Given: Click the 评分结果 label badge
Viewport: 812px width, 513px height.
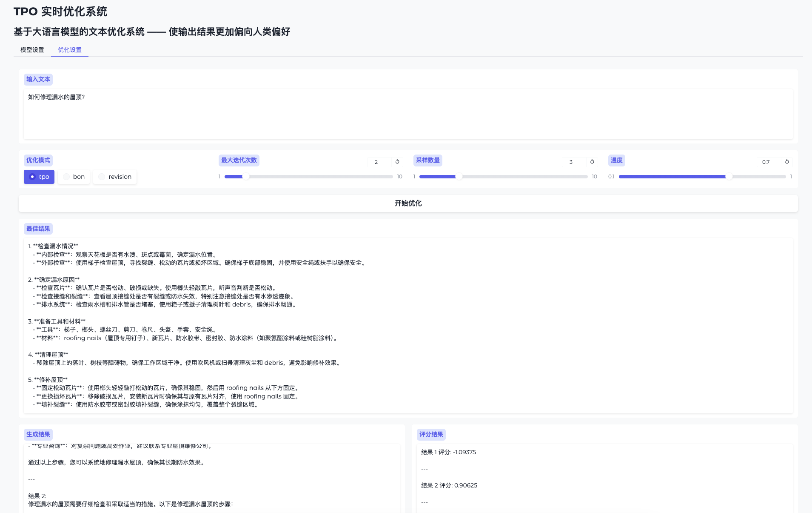Looking at the screenshot, I should point(431,434).
